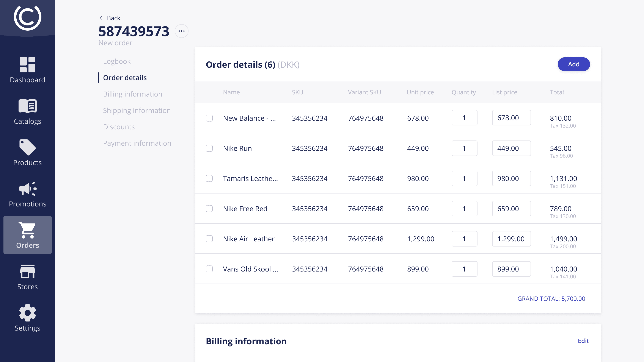The image size is (644, 362).
Task: Open the Logbook section link
Action: tap(117, 61)
